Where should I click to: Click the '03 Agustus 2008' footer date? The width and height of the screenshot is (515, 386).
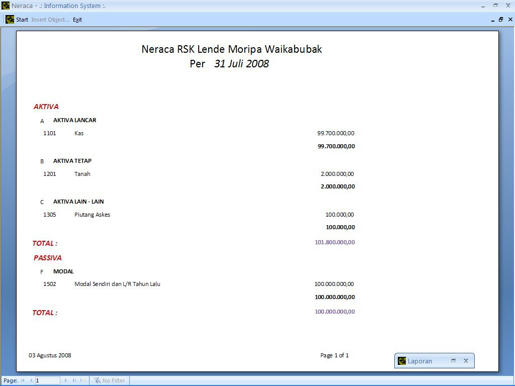pyautogui.click(x=50, y=355)
